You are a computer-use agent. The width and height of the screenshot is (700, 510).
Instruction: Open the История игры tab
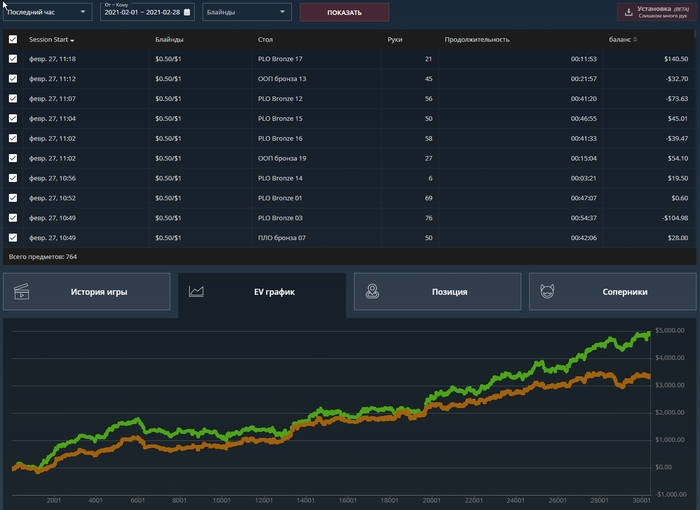pos(87,292)
